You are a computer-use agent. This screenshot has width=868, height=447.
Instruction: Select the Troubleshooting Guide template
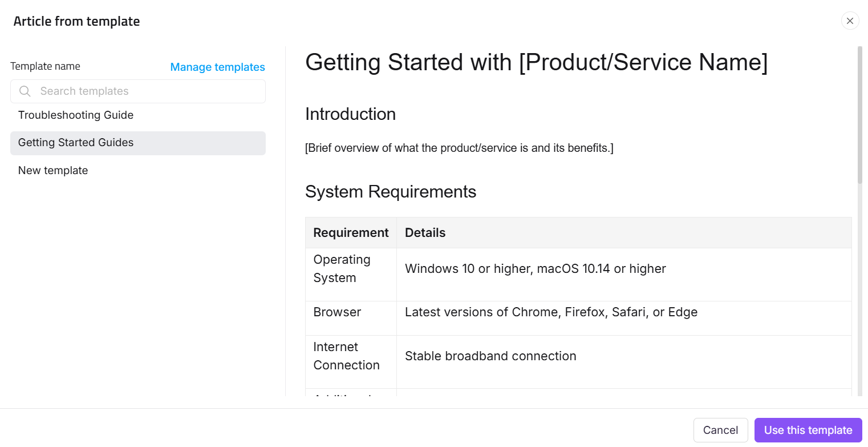click(76, 115)
